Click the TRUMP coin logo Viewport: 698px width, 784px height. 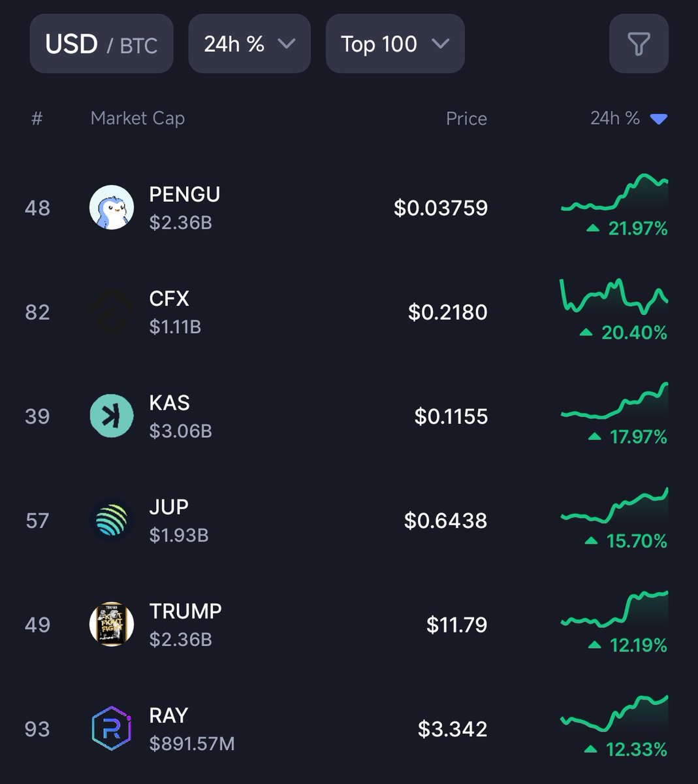(x=112, y=625)
